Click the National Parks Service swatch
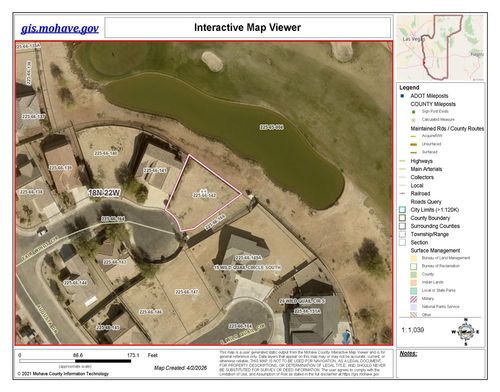Image resolution: width=500 pixels, height=392 pixels. [x=413, y=307]
